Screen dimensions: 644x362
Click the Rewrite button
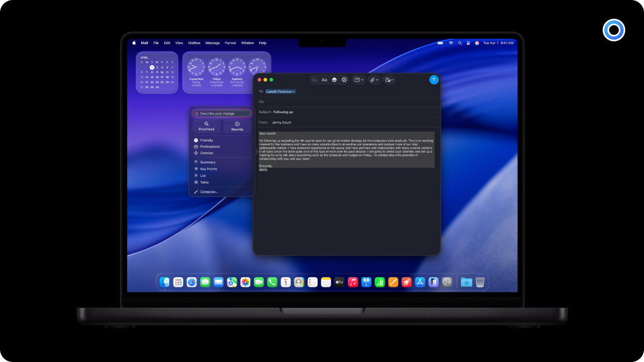click(x=237, y=126)
